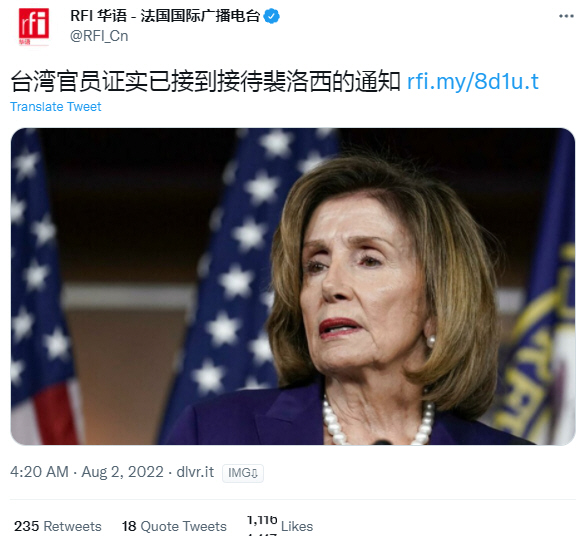The height and width of the screenshot is (550, 587).
Task: Click Translate Tweet
Action: click(56, 107)
